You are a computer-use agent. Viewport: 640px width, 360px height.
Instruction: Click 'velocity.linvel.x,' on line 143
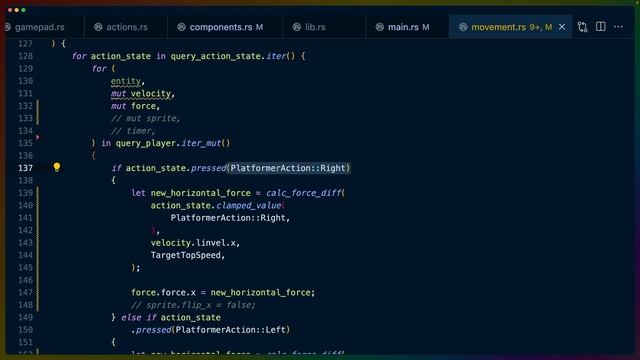click(196, 242)
